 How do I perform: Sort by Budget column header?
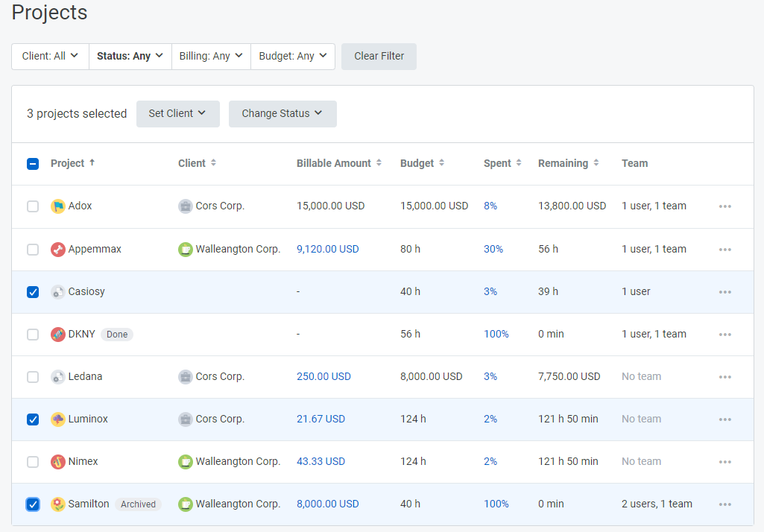tap(423, 163)
